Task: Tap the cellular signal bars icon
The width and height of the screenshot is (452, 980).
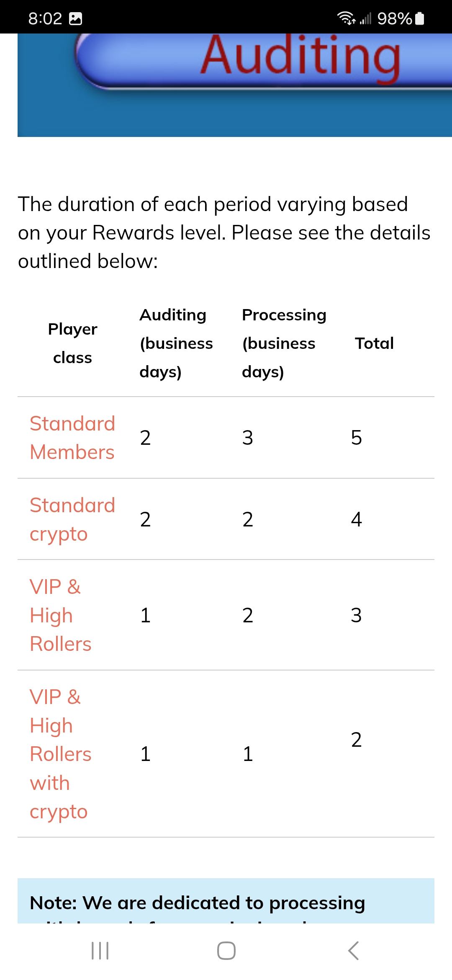Action: (365, 18)
